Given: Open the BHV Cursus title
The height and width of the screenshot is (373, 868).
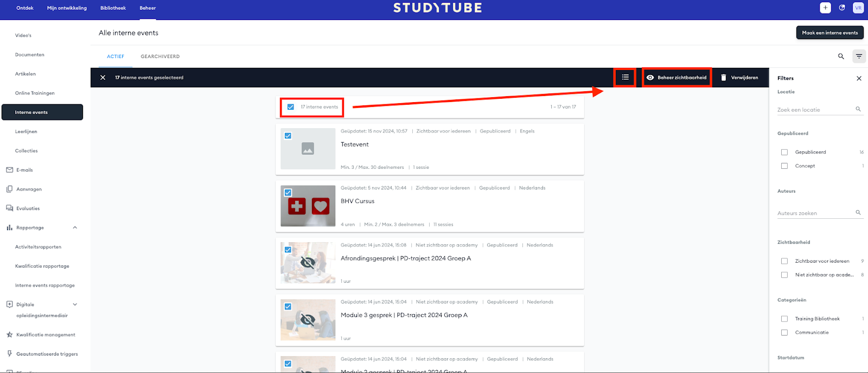Looking at the screenshot, I should [358, 201].
